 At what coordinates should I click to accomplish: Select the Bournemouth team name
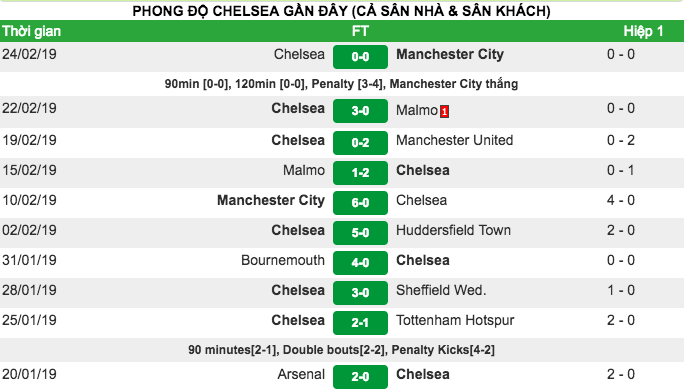283,260
